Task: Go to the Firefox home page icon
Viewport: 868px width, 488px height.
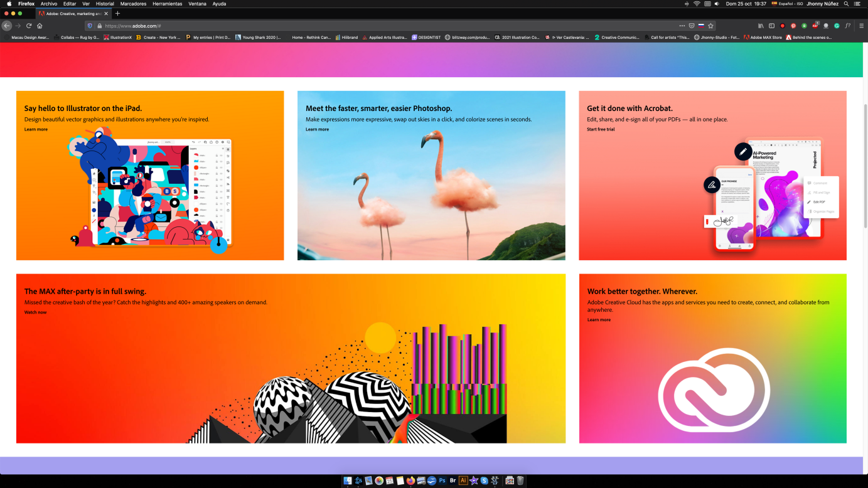Action: click(40, 26)
